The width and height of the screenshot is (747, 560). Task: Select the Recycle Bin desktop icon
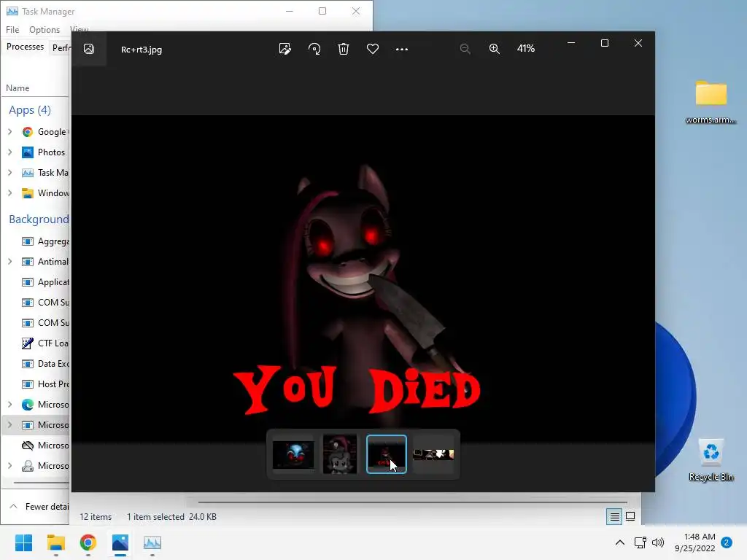coord(711,460)
